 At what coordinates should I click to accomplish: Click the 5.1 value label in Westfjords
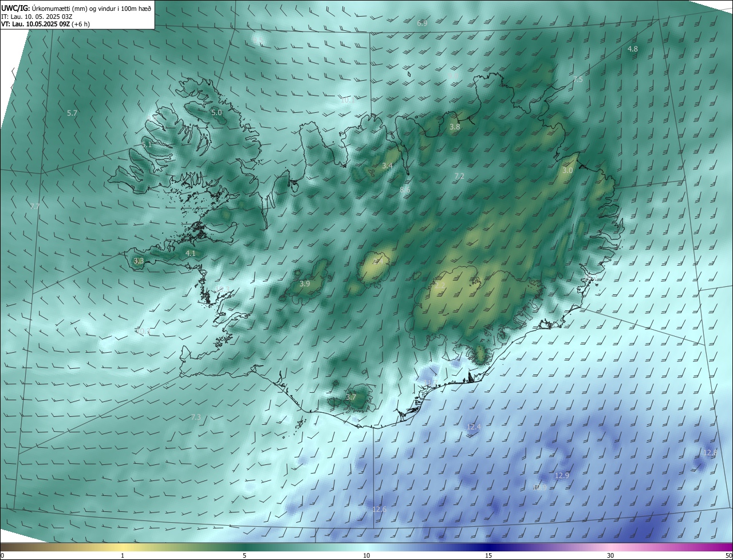click(x=147, y=145)
